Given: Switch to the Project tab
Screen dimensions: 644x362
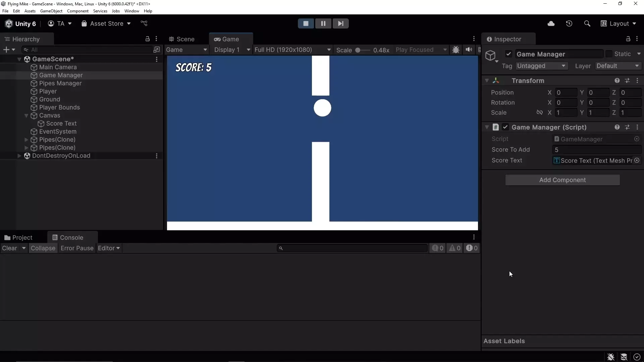Looking at the screenshot, I should click(18, 237).
